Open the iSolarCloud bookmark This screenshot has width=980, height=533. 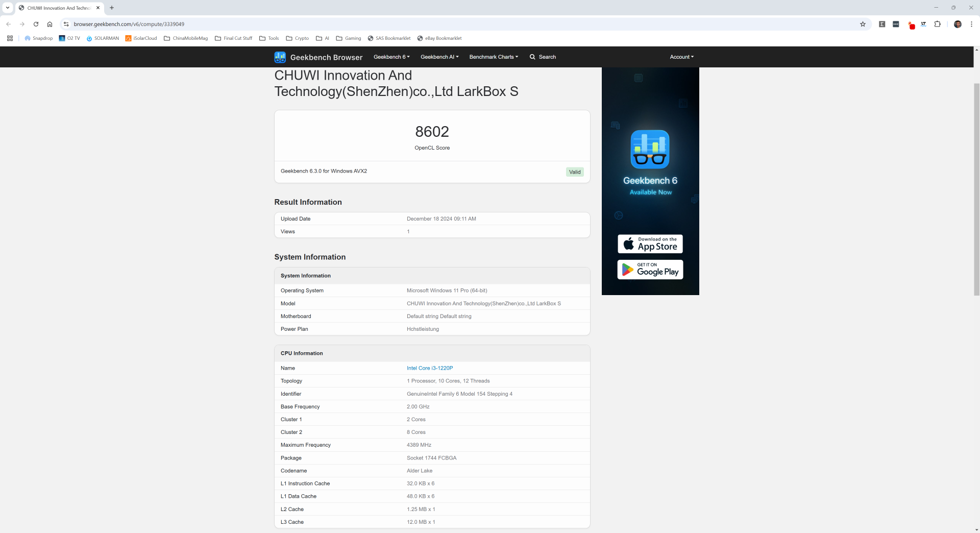[141, 38]
